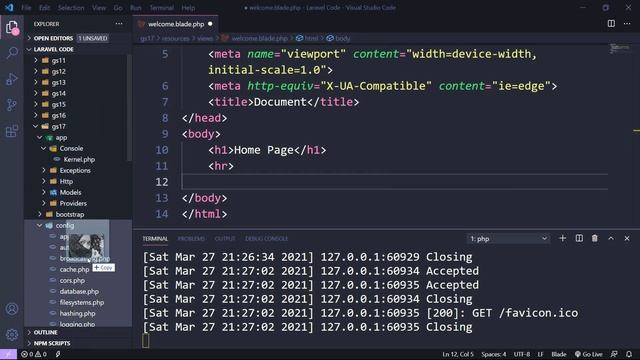
Task: Expand the NPM Scripts section
Action: pyautogui.click(x=78, y=343)
